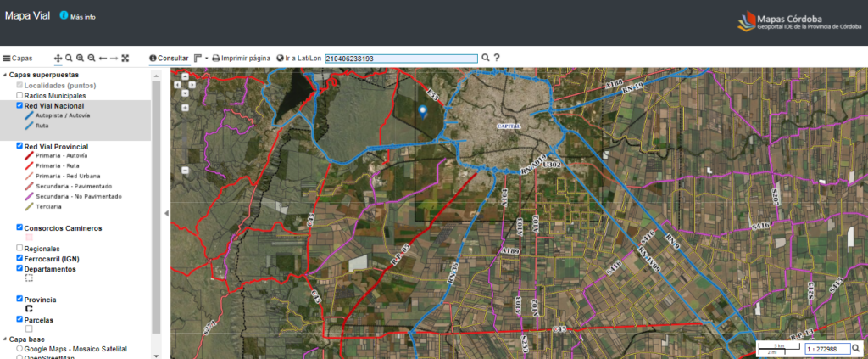The height and width of the screenshot is (359, 868).
Task: Click the zoom out magnifier in toolbar
Action: click(x=92, y=59)
